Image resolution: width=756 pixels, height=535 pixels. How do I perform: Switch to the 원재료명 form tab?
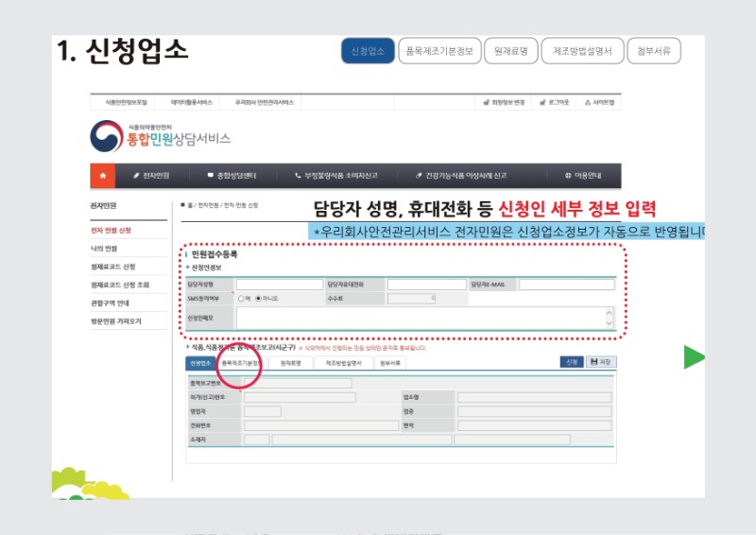[290, 363]
